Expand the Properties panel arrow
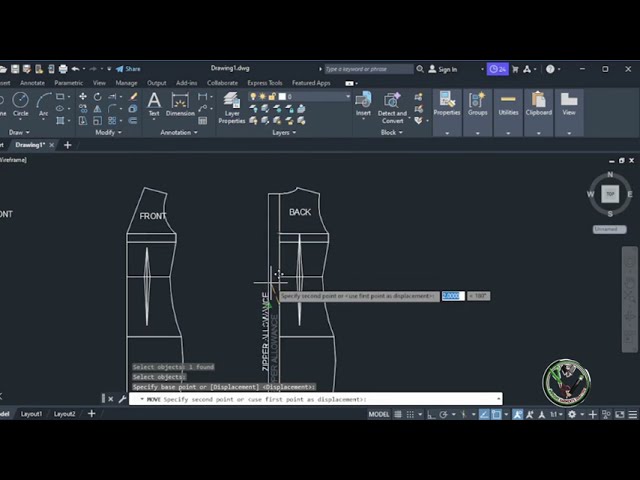 447,133
